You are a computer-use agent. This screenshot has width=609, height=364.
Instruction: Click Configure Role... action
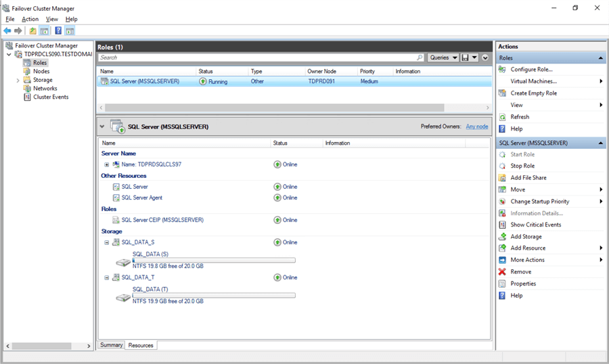(531, 69)
